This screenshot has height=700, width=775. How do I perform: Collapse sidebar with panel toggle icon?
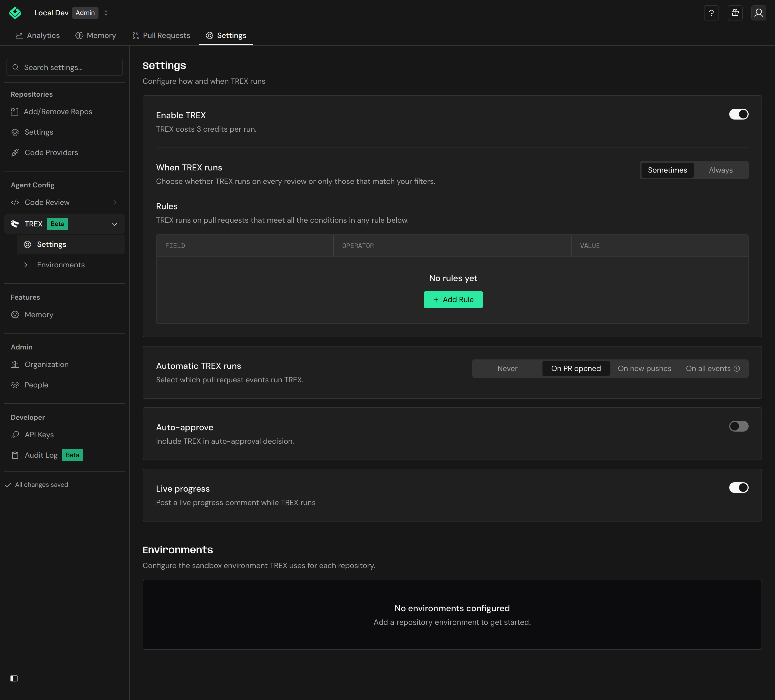coord(14,678)
